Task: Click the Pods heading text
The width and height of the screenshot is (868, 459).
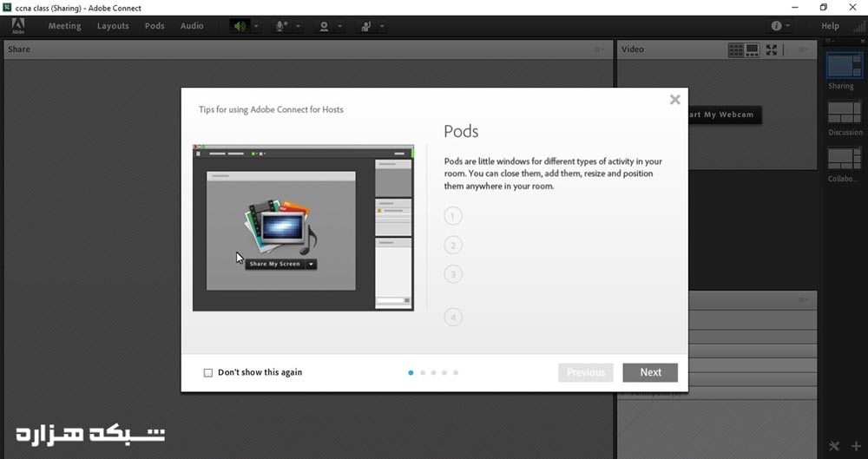Action: (461, 131)
